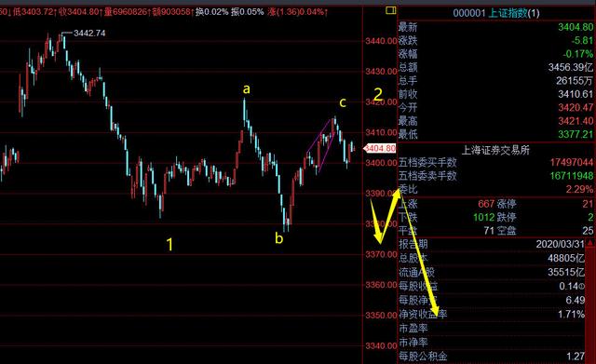
Task: Click the 涨跌 value -5.81
Action: point(582,40)
